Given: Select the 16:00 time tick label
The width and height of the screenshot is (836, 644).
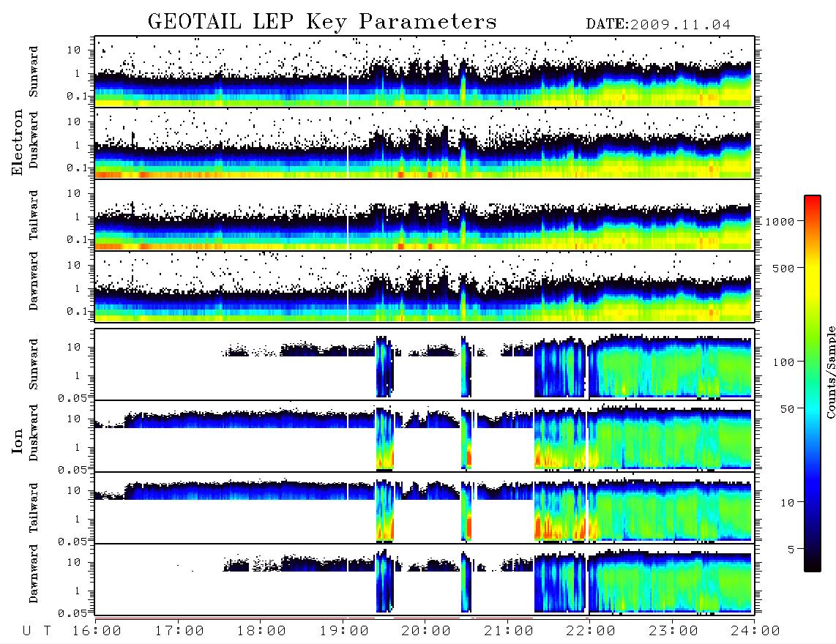Looking at the screenshot, I should [x=97, y=631].
